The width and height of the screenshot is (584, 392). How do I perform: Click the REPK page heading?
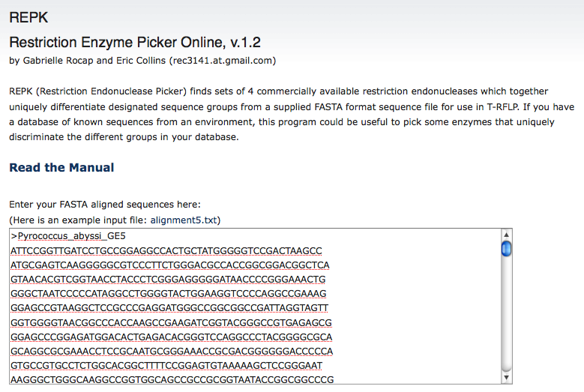pos(28,17)
